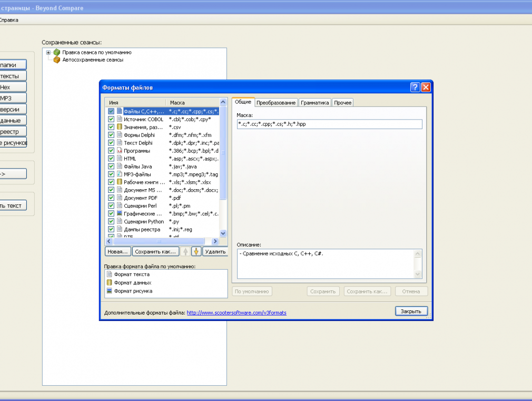Click the left Сохранить как... button
Image resolution: width=532 pixels, height=401 pixels.
click(155, 251)
